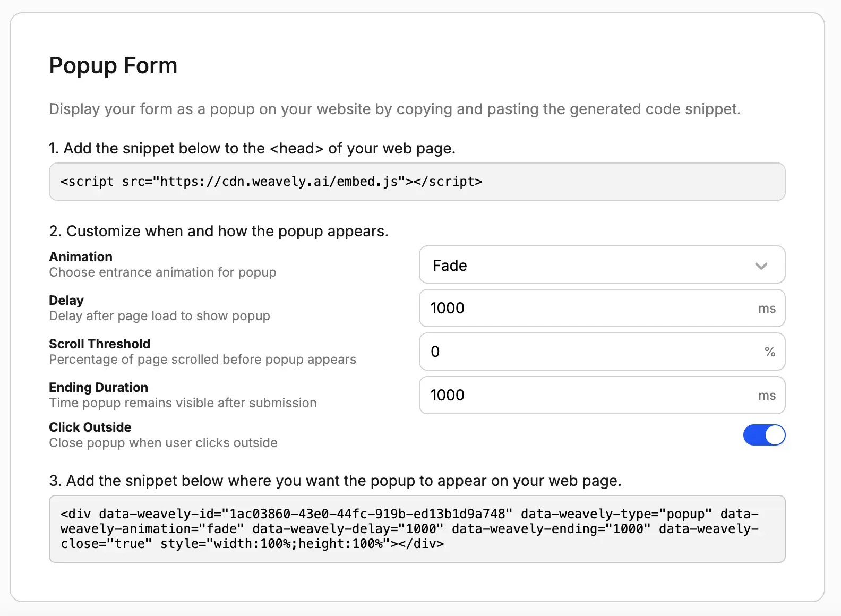Click step 3 instruction about popup placement
The image size is (841, 616).
[335, 481]
